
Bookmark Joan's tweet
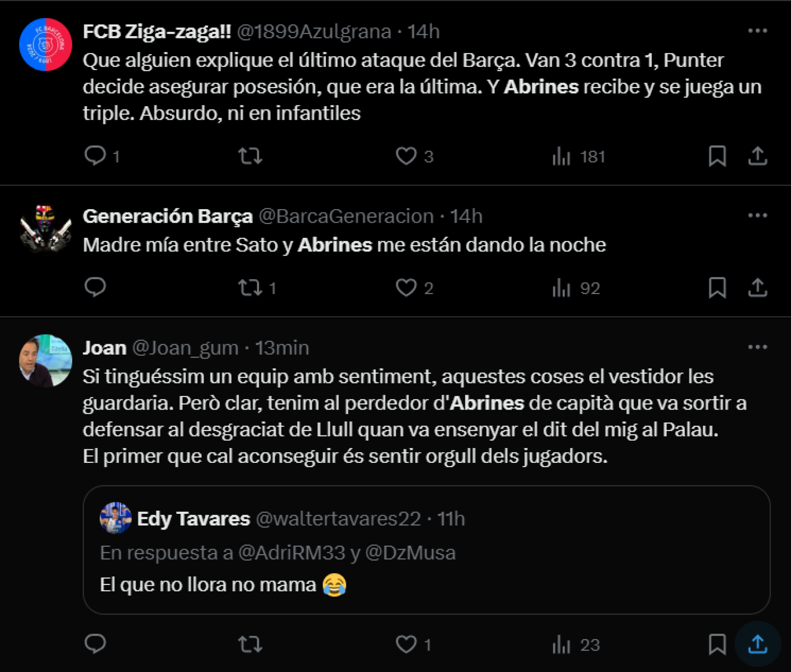(x=717, y=644)
